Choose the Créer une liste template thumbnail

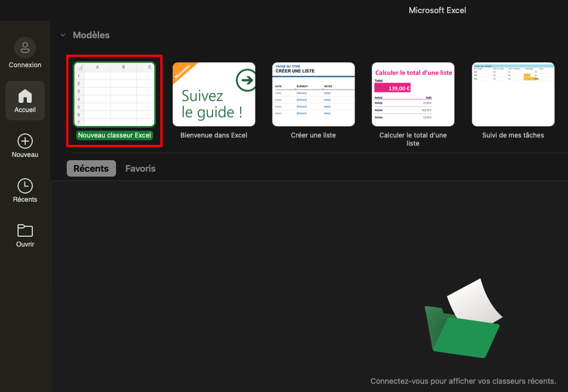[x=314, y=94]
